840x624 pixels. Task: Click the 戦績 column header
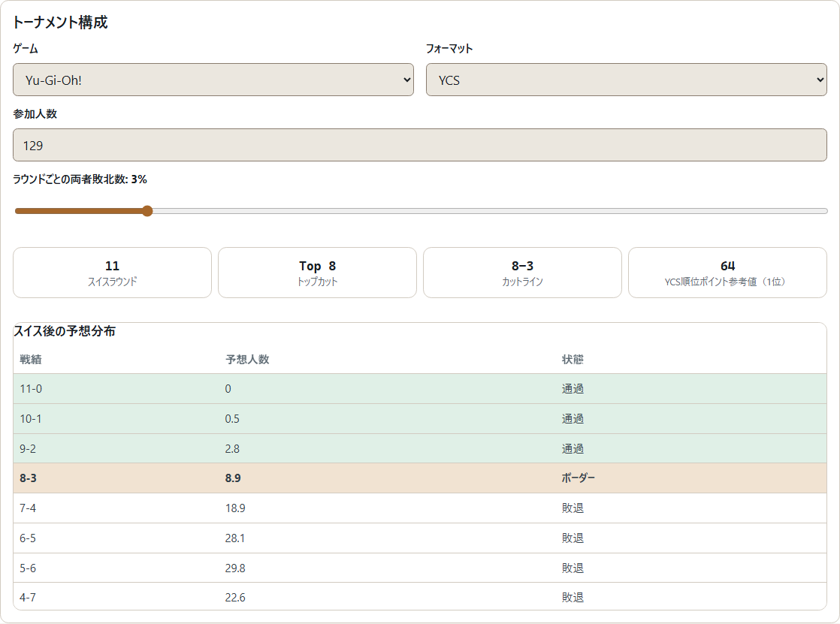(31, 360)
